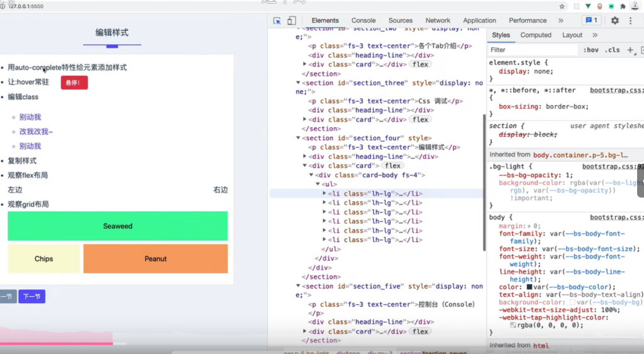Screen dimensions: 644x354
Task: Toggle the :hov element state panel
Action: coord(591,50)
